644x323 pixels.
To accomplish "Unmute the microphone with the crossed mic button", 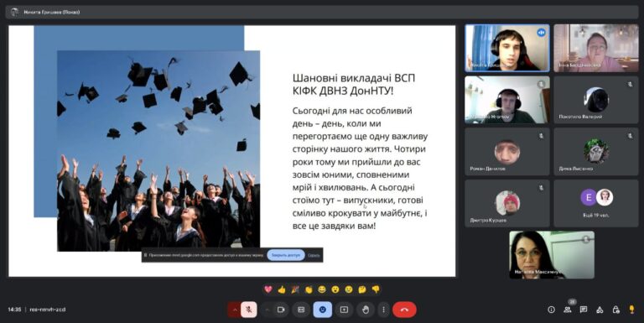I will coord(249,310).
